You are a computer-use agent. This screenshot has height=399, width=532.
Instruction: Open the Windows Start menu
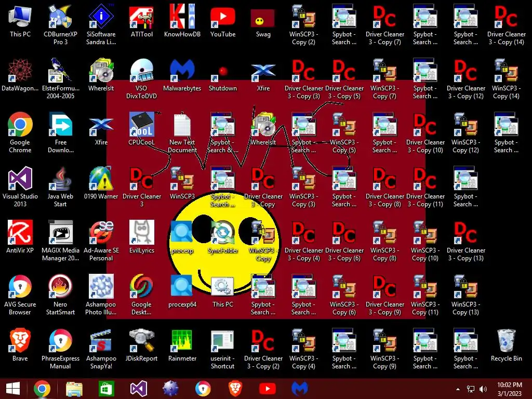[13, 389]
